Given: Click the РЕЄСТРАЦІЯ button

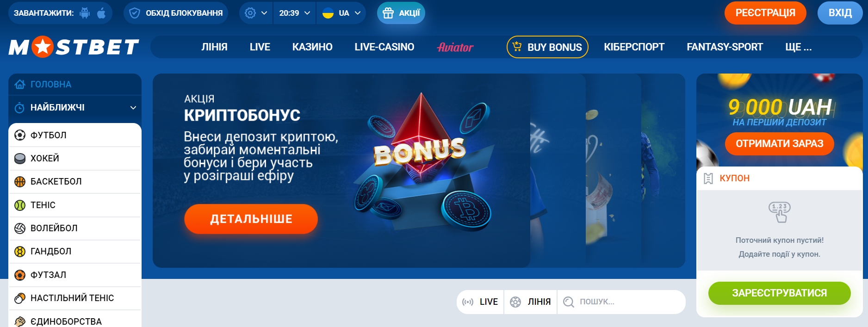Looking at the screenshot, I should (x=765, y=13).
